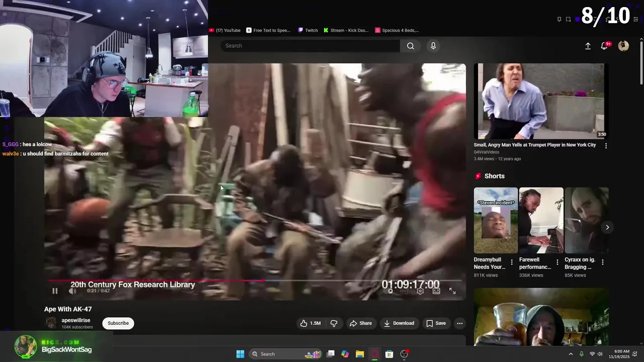Switch the player to theater mode

[x=436, y=291]
